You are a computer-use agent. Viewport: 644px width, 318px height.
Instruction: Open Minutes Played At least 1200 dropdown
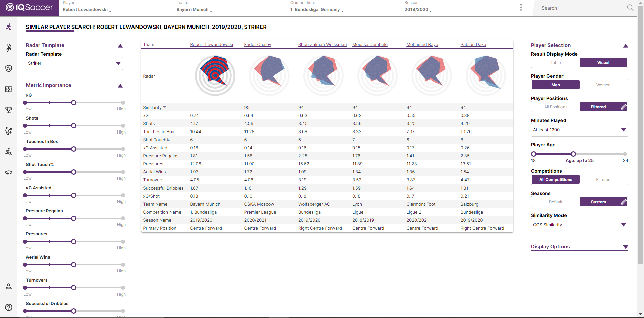(579, 130)
